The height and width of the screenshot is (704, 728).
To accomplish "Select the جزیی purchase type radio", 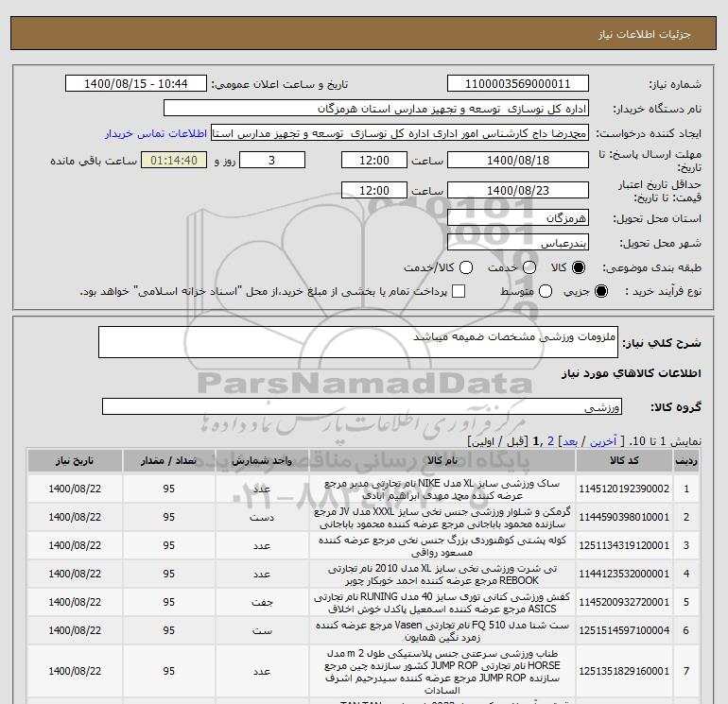I will tap(600, 291).
